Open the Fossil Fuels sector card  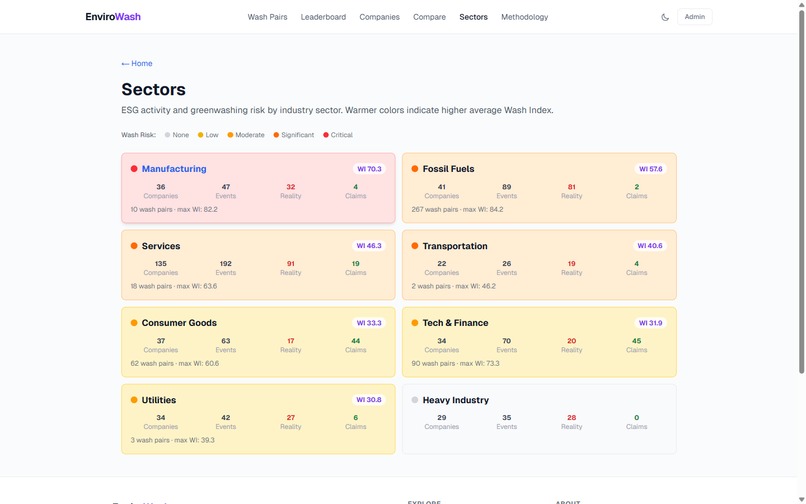[539, 188]
